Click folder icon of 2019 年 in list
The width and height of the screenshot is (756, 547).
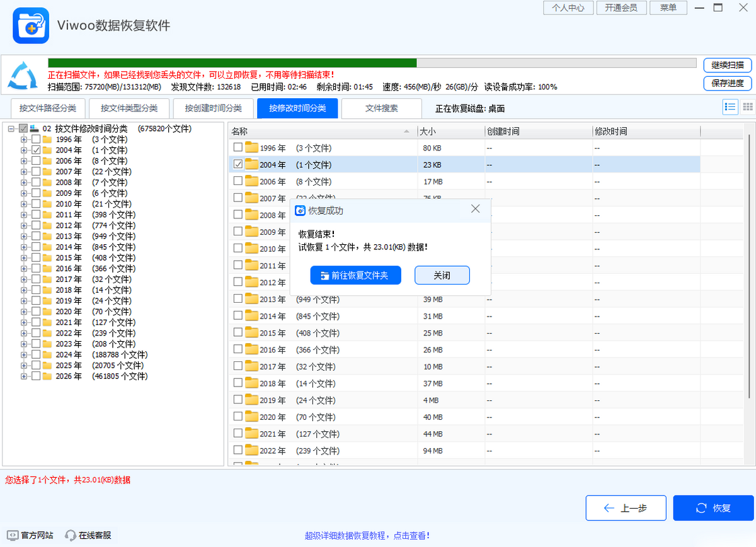[252, 400]
